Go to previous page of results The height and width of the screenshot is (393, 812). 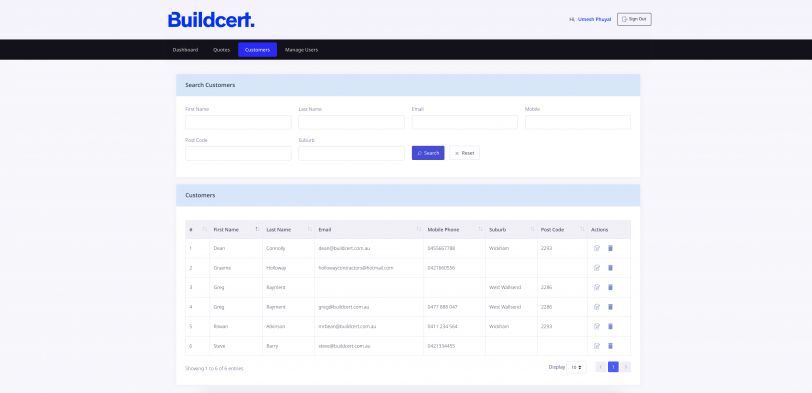click(601, 367)
